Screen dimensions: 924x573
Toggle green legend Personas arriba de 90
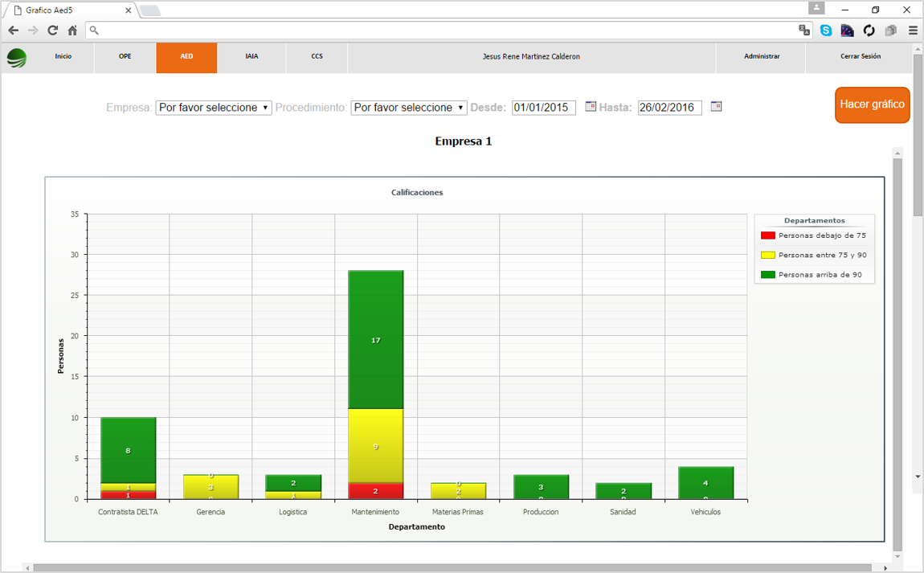pyautogui.click(x=812, y=275)
